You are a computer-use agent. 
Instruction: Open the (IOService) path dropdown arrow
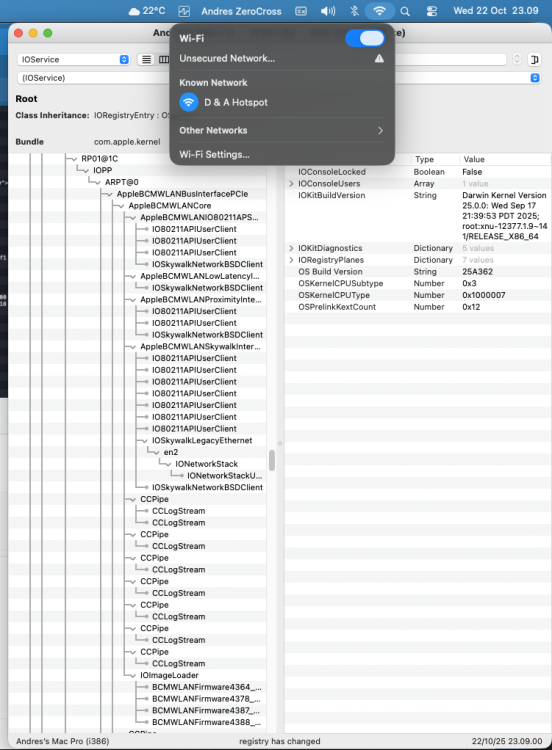(535, 77)
